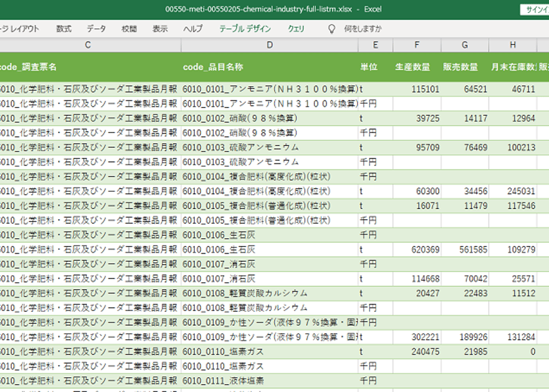The height and width of the screenshot is (392, 549).
Task: Open the クエリ ribbon tab
Action: point(296,29)
